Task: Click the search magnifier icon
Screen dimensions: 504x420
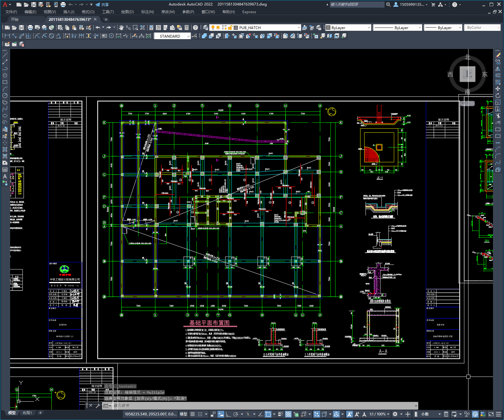Action: [388, 5]
